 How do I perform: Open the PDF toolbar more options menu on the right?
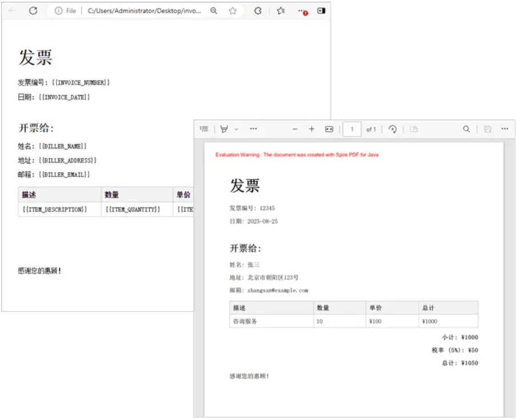tap(504, 129)
